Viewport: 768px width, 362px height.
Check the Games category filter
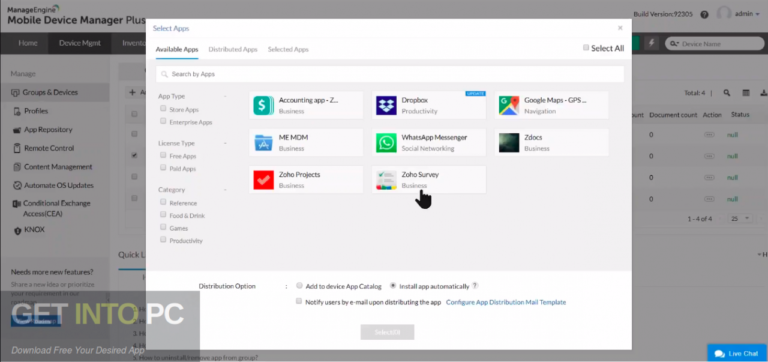pyautogui.click(x=163, y=227)
